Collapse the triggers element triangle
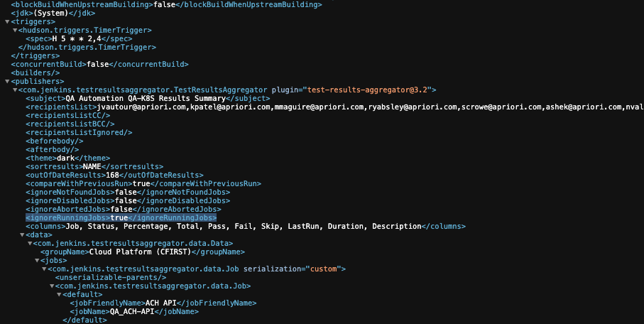The height and width of the screenshot is (324, 644). (7, 22)
